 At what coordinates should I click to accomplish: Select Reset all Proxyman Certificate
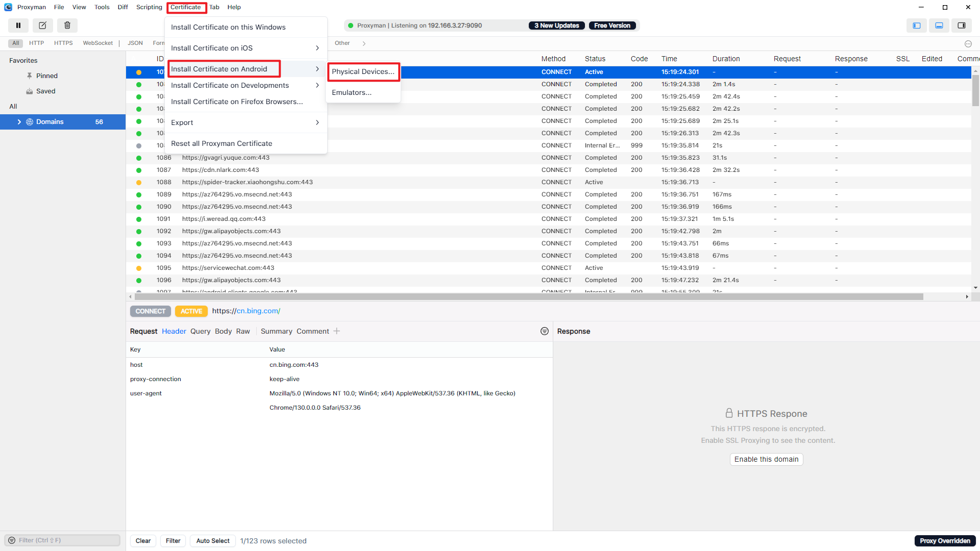tap(246, 143)
